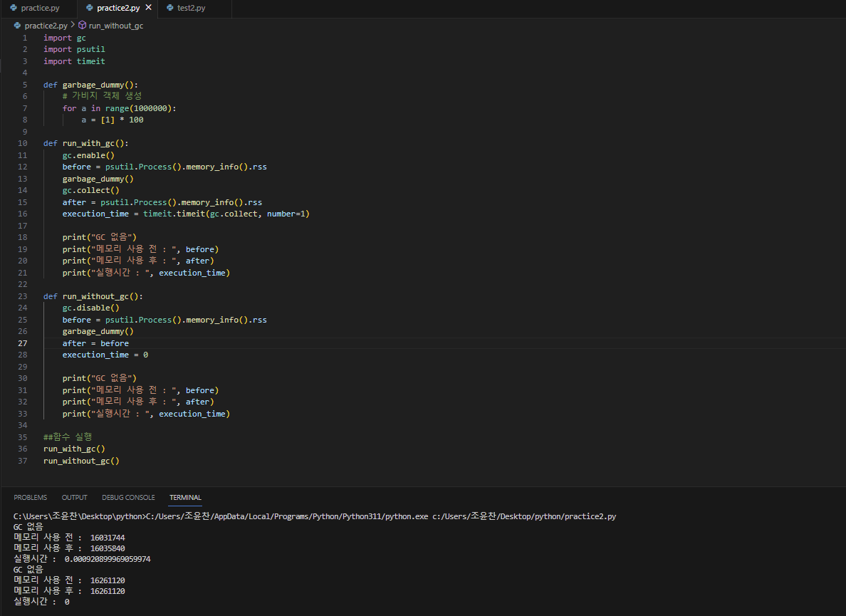Click line number 27 in the gutter
This screenshot has width=846, height=616.
click(x=23, y=343)
